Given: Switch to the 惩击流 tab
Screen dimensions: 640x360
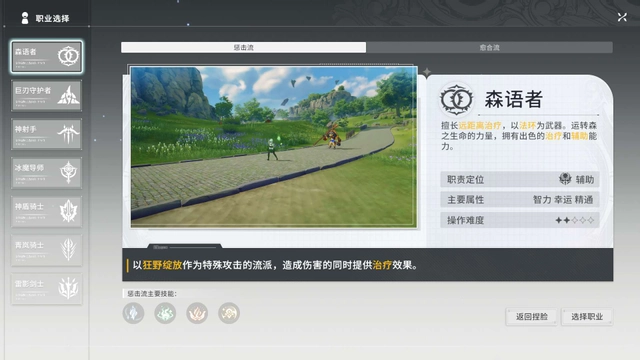Looking at the screenshot, I should [243, 47].
